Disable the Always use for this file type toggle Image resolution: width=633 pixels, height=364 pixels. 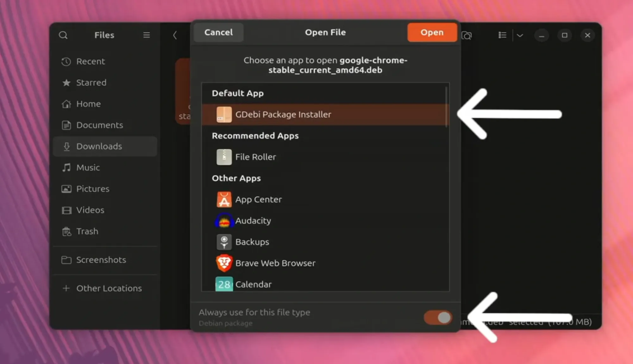click(437, 317)
